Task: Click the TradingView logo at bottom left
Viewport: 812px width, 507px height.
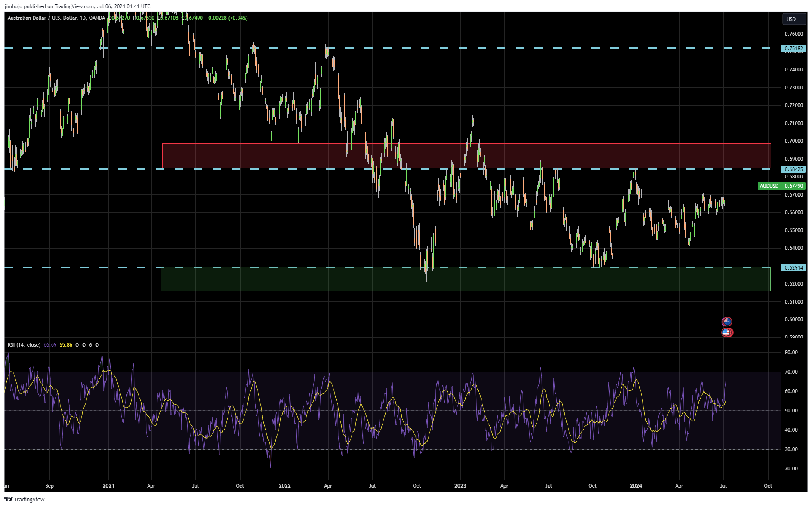Action: [x=25, y=499]
